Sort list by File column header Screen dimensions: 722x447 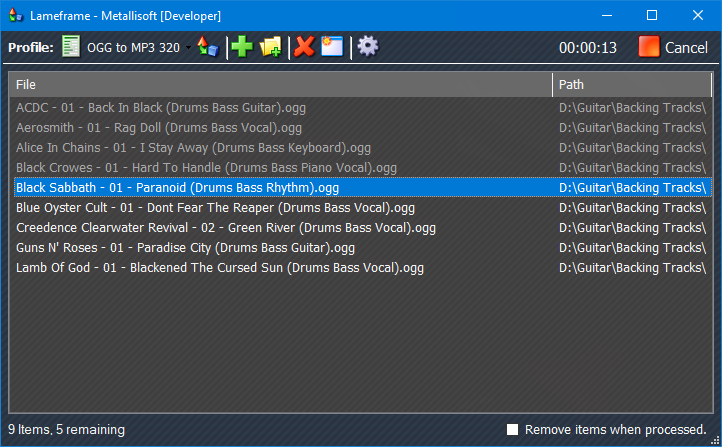pos(280,85)
